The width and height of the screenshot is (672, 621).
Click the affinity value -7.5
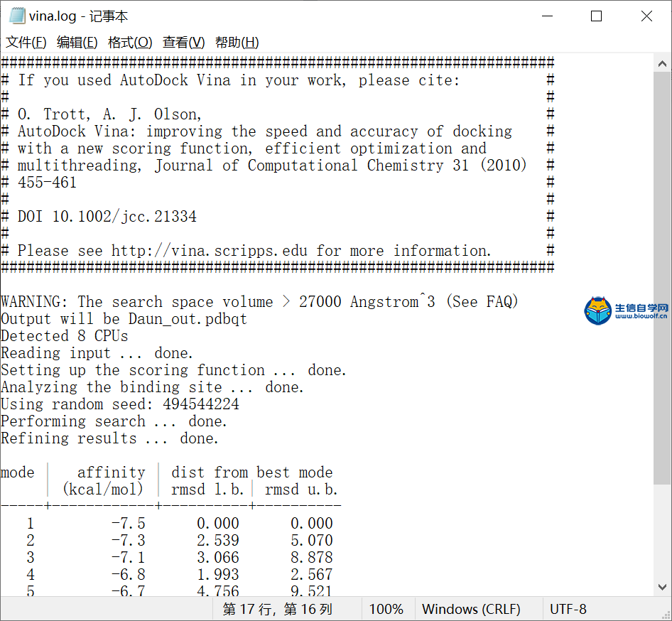click(x=128, y=523)
